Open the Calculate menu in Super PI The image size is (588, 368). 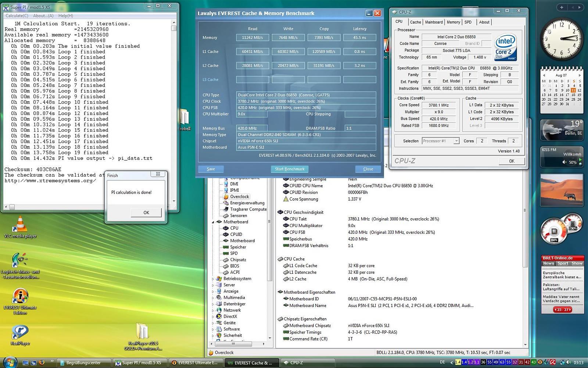tap(17, 16)
